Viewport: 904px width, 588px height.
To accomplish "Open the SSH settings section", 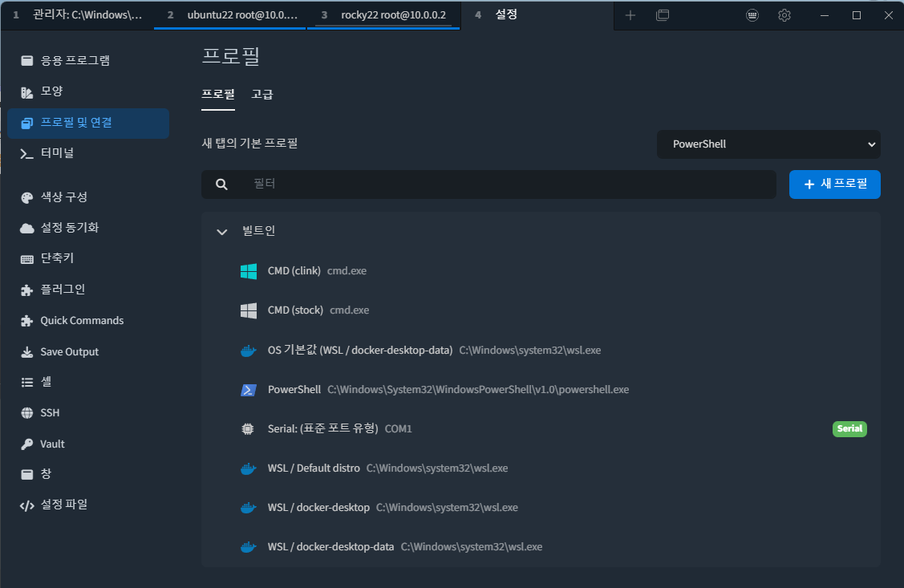I will tap(87, 413).
